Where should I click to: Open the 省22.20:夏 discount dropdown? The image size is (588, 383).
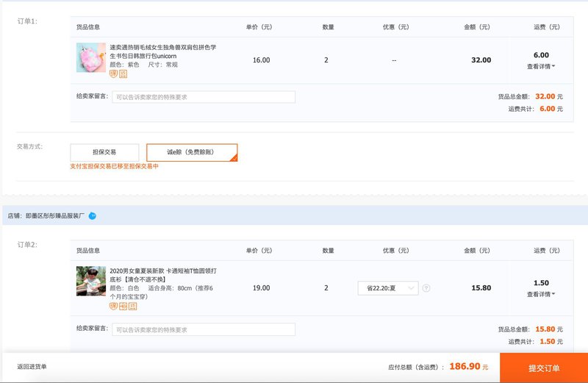388,288
